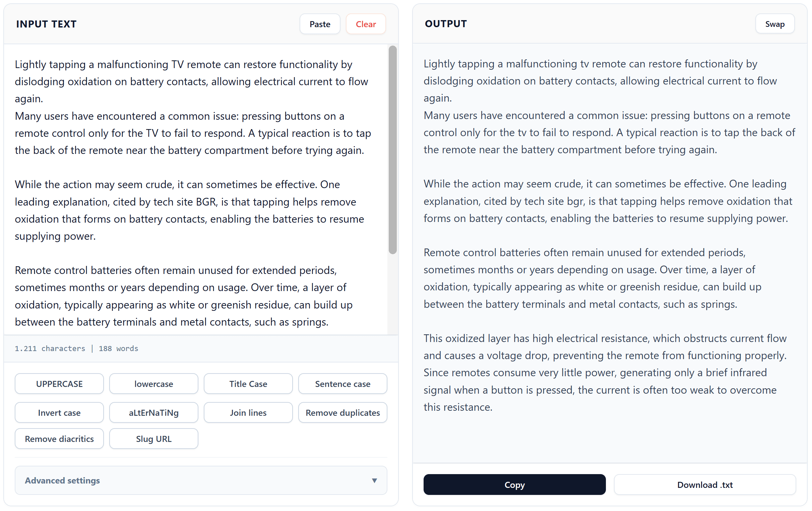
Task: Apply Title Case to text
Action: click(248, 384)
